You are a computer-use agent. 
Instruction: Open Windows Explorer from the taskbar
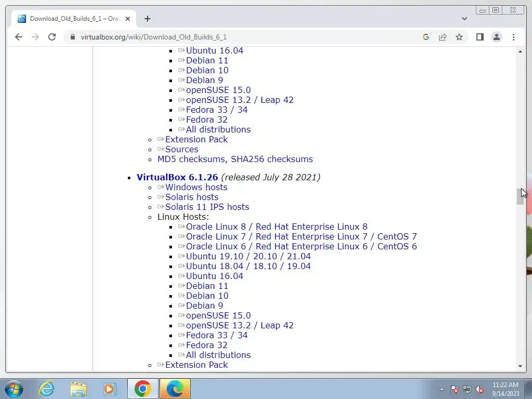(x=78, y=389)
